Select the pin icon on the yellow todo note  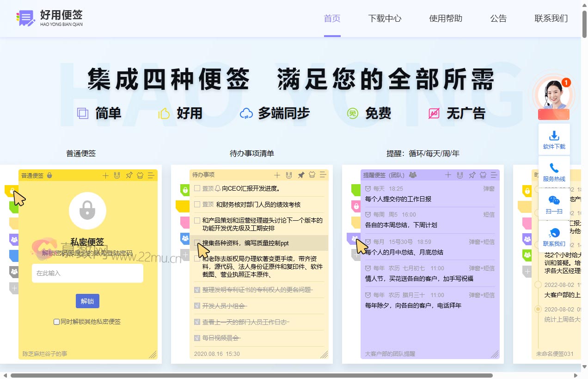tap(301, 175)
